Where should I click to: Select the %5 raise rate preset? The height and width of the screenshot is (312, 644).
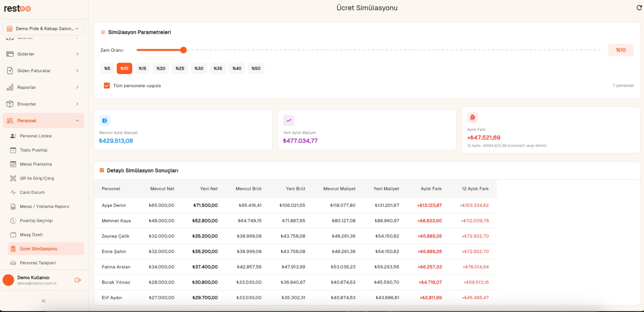pos(107,68)
